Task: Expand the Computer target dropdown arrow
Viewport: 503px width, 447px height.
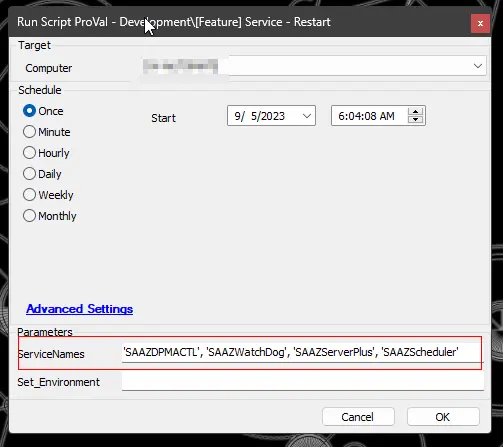Action: click(478, 66)
